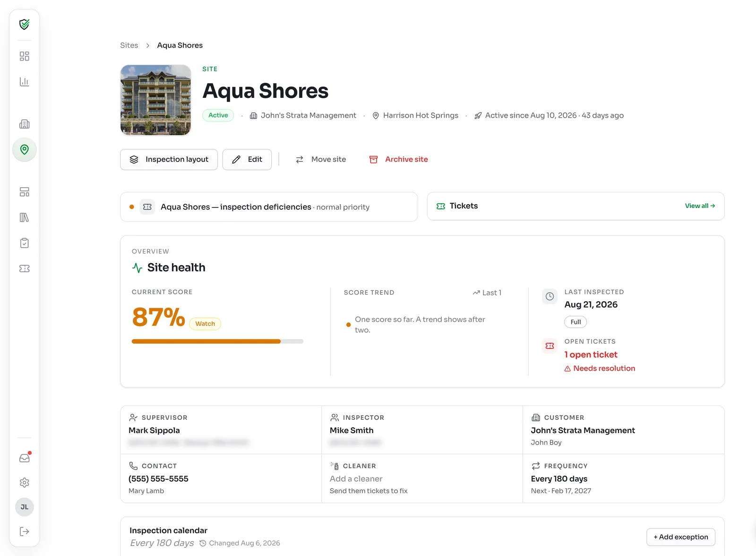Click the Archive site button
This screenshot has height=556, width=756.
tap(398, 160)
